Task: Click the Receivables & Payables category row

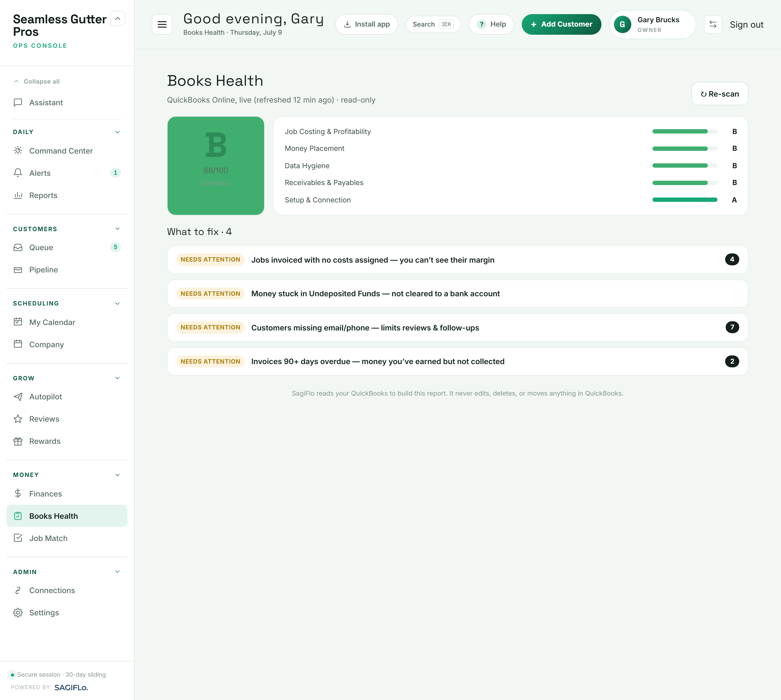Action: click(510, 183)
